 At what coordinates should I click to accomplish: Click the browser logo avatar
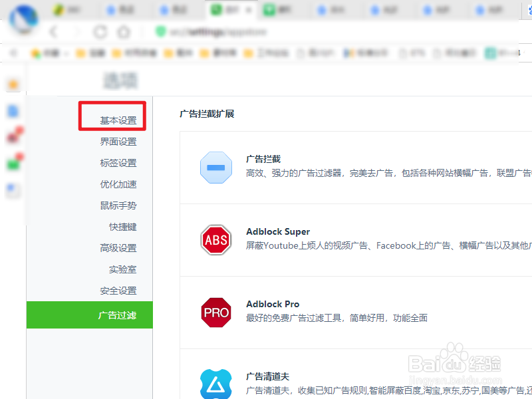click(23, 19)
